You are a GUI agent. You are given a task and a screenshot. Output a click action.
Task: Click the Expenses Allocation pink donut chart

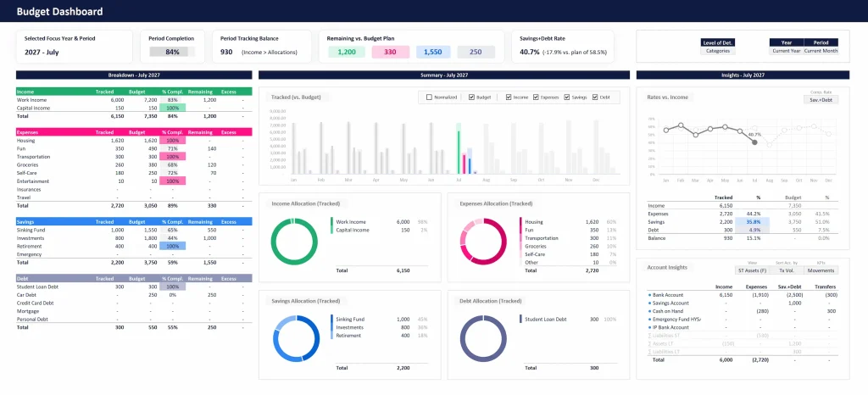tap(482, 241)
